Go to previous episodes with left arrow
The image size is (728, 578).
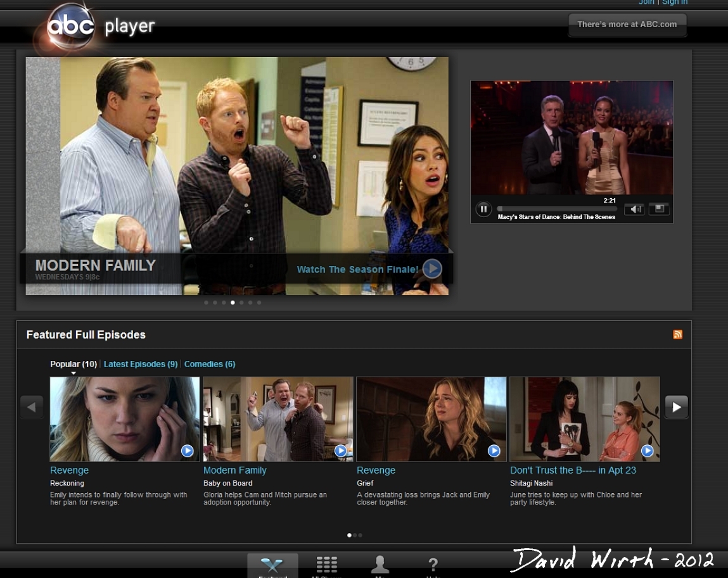click(x=32, y=407)
